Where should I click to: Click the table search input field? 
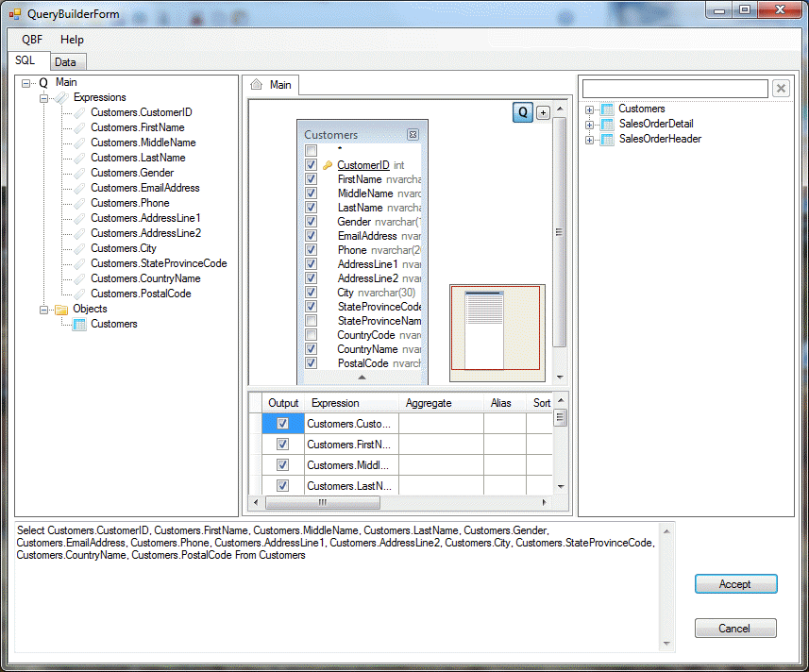click(675, 89)
